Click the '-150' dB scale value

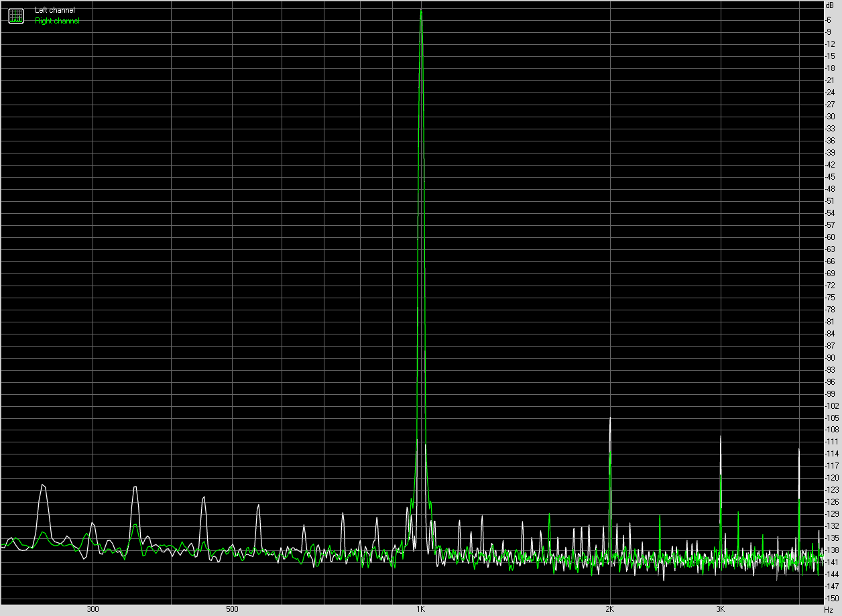point(832,598)
